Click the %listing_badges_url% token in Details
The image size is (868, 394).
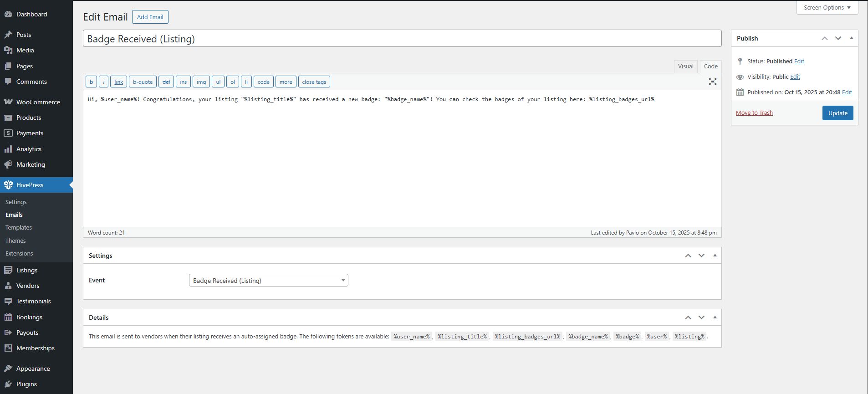pos(527,337)
